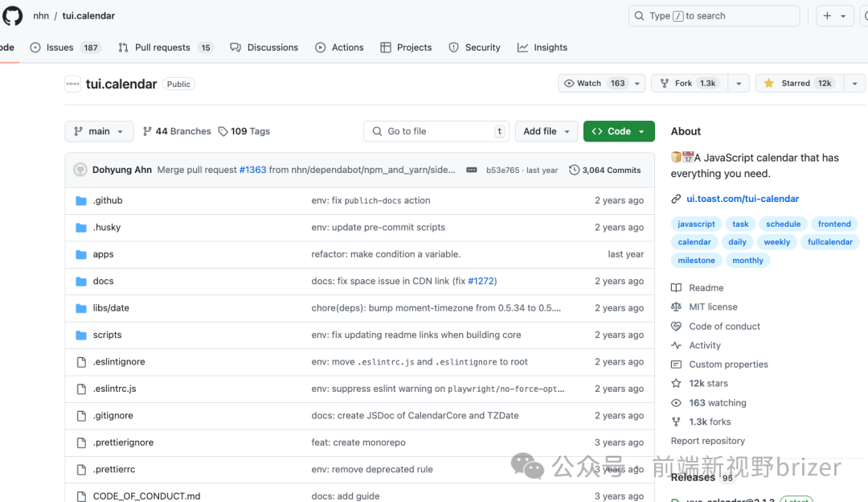Click the .husky folder icon
This screenshot has height=502, width=868.
click(x=81, y=228)
